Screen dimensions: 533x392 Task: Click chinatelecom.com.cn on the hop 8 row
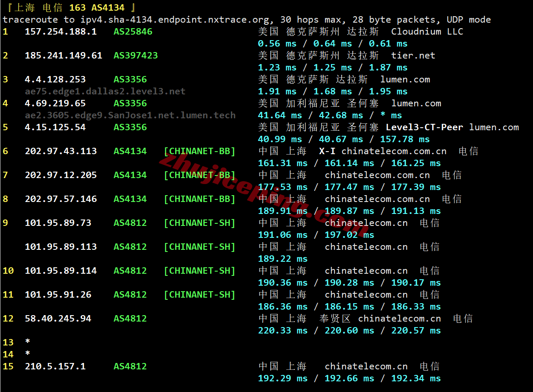pos(377,199)
